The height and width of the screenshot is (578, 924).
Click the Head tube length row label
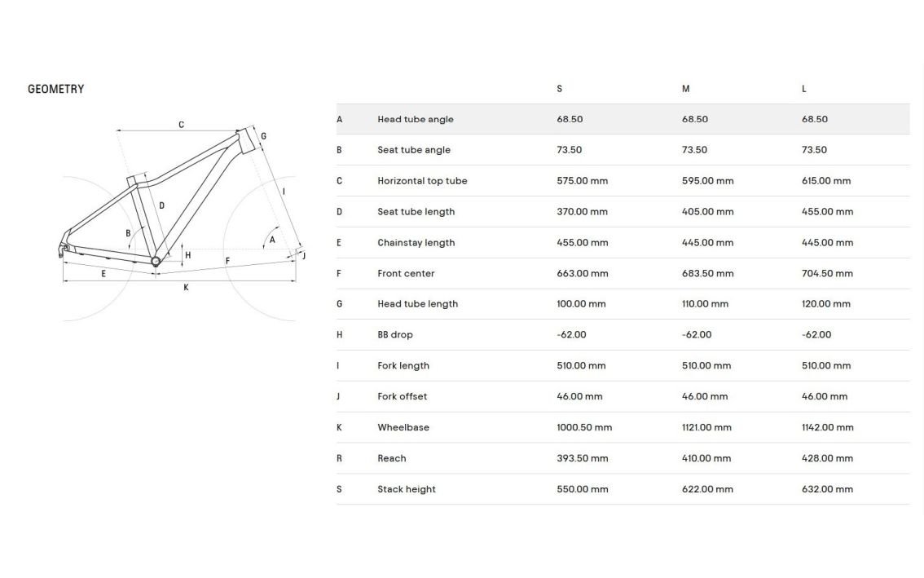coord(417,304)
